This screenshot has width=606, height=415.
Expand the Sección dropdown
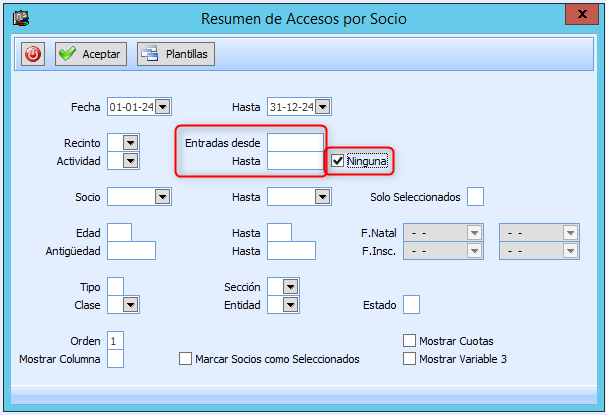coord(290,287)
